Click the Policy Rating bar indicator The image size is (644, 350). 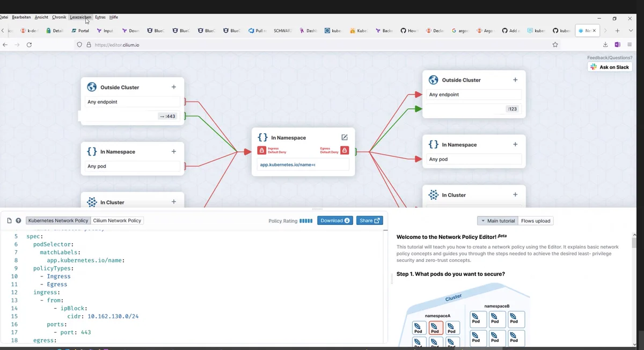(x=306, y=221)
